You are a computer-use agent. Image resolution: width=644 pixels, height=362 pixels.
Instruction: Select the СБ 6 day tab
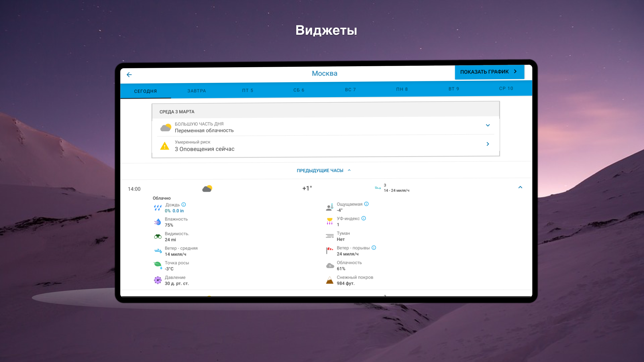tap(299, 90)
